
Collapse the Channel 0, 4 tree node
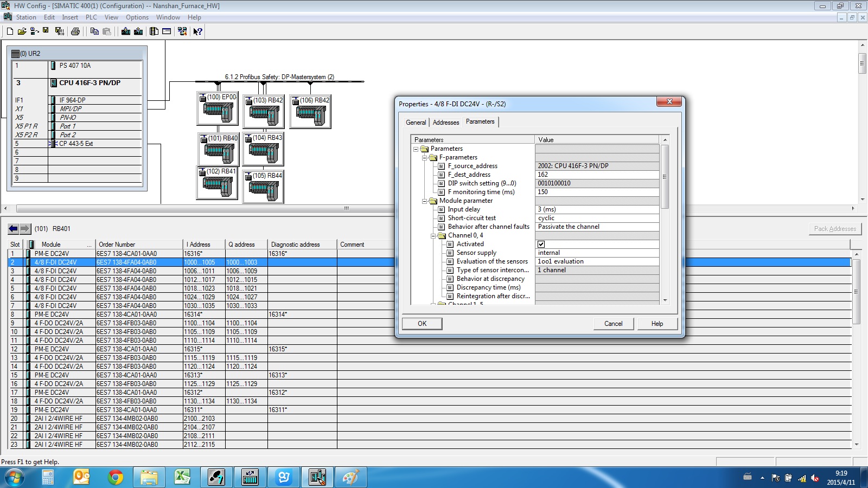(x=433, y=235)
